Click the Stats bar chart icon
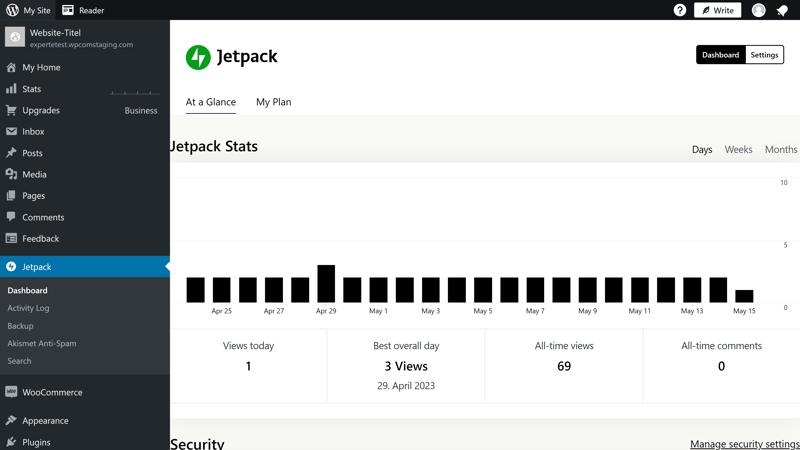The image size is (800, 450). pos(11,89)
